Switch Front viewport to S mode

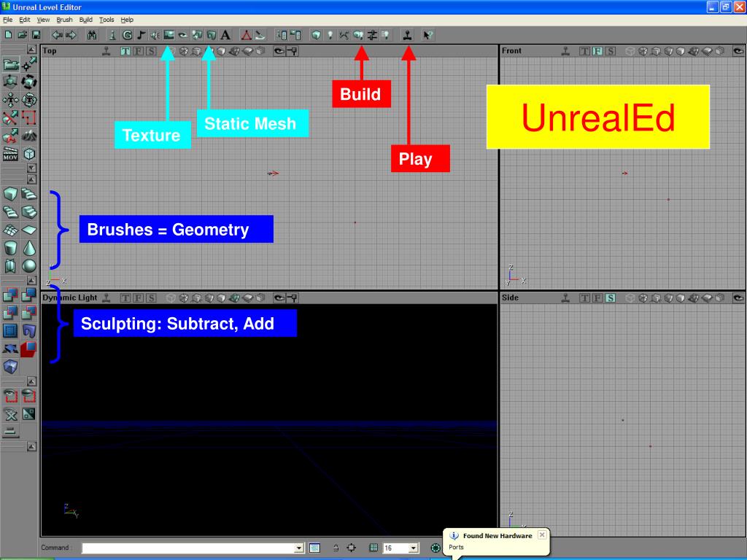(x=611, y=51)
